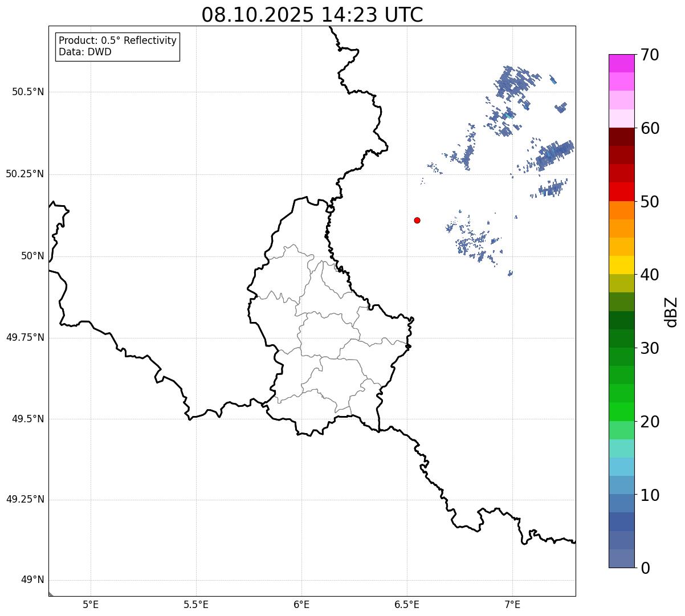
Task: Click the colorbar tick label 70
Action: [650, 55]
